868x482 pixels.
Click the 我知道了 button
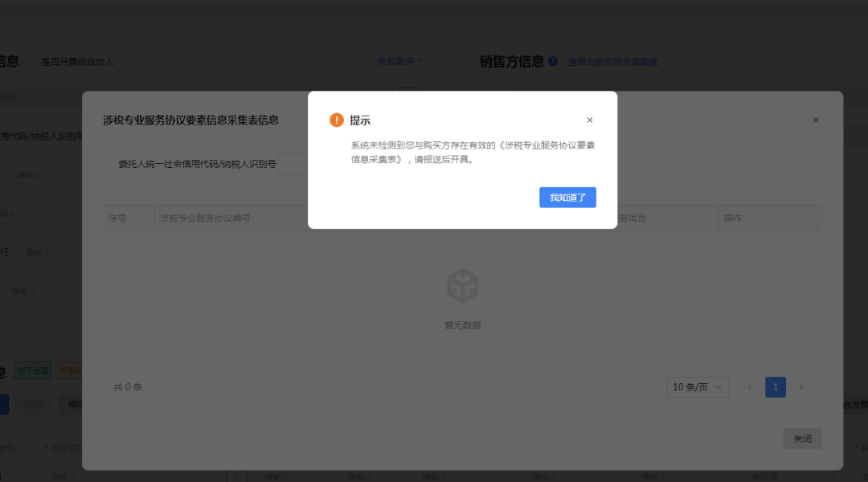567,198
